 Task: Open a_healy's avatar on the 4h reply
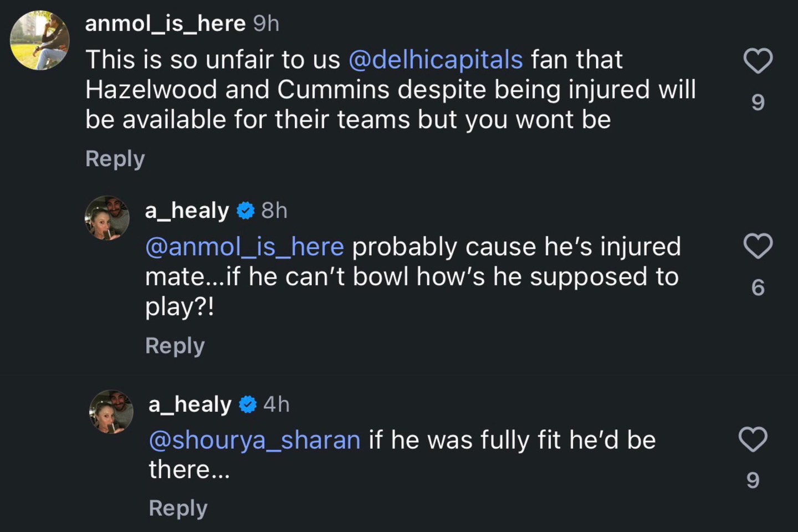(111, 412)
